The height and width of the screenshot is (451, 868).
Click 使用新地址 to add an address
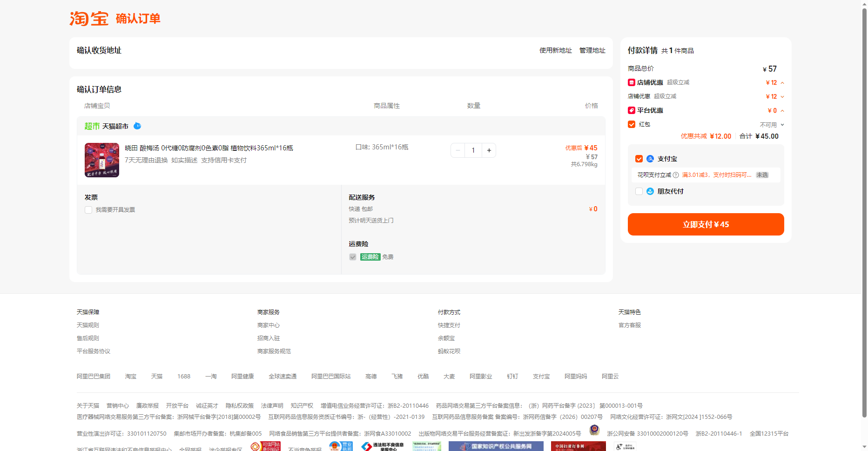556,50
